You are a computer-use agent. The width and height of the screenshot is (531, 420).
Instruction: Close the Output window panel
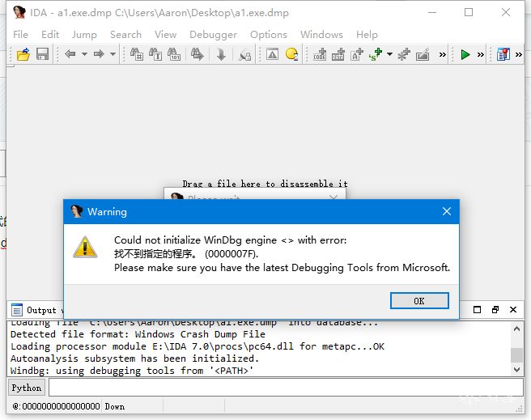pyautogui.click(x=513, y=310)
